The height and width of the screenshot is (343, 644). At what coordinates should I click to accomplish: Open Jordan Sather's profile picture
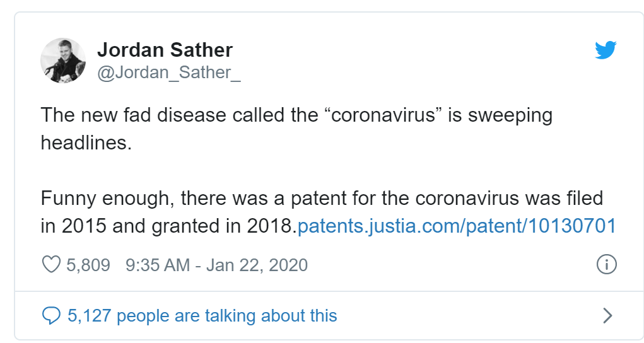pyautogui.click(x=62, y=61)
